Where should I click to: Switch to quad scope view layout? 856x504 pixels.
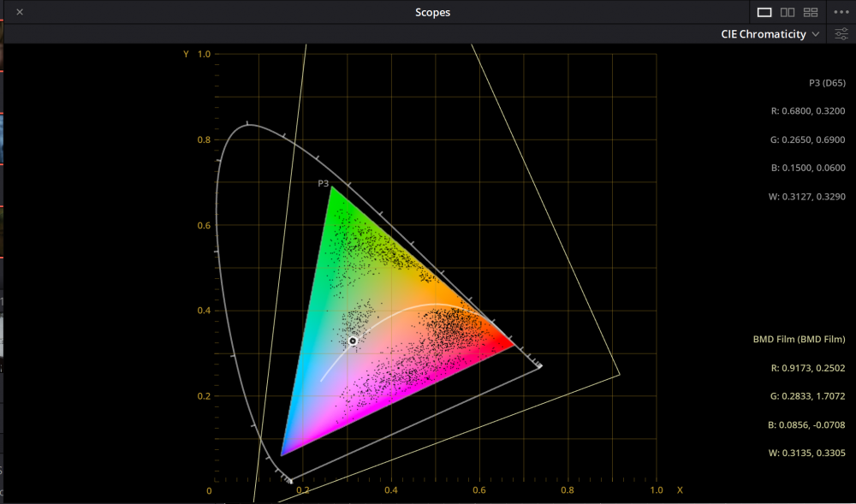(811, 12)
